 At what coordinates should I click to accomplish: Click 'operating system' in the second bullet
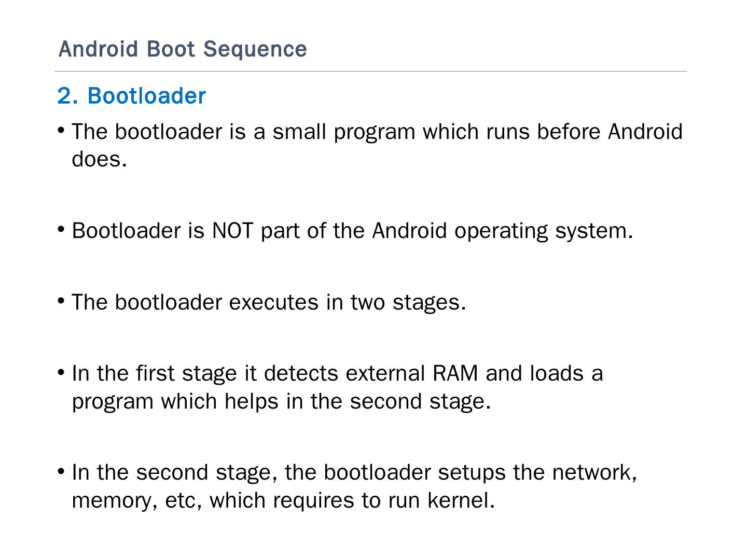[543, 231]
